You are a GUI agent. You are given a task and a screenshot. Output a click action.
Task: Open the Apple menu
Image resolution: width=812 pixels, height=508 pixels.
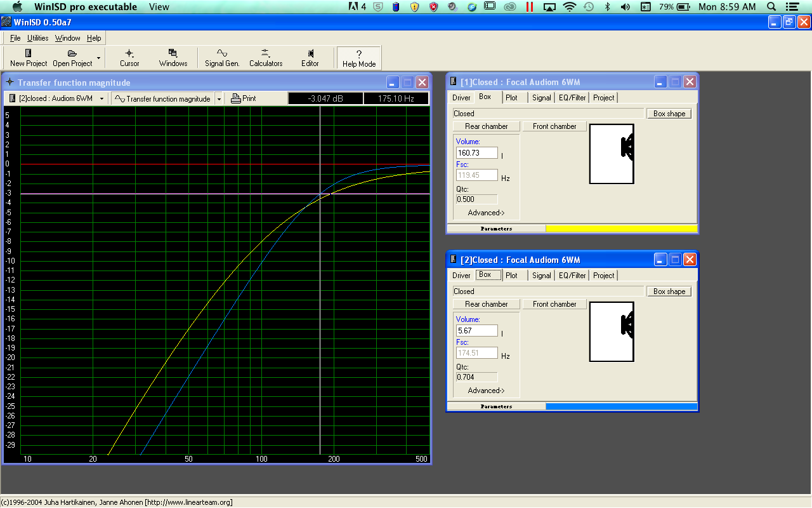17,7
